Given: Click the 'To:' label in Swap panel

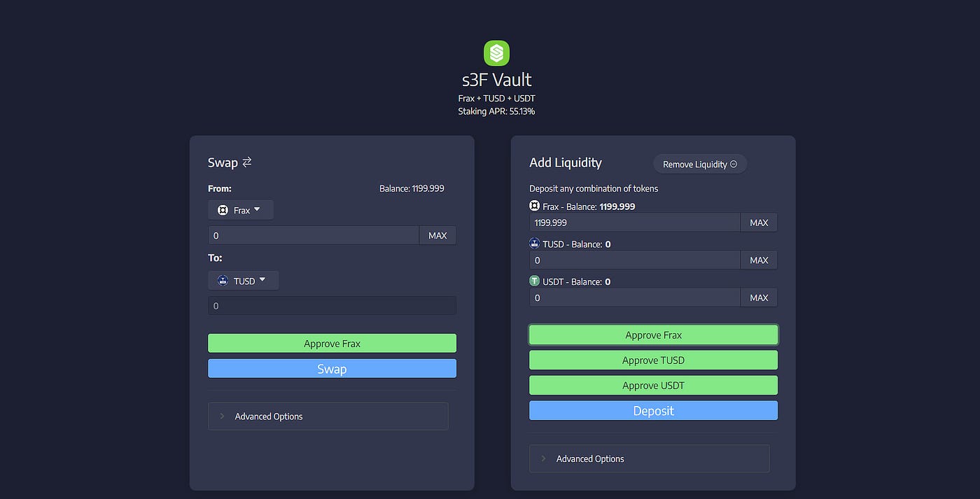Looking at the screenshot, I should [215, 258].
